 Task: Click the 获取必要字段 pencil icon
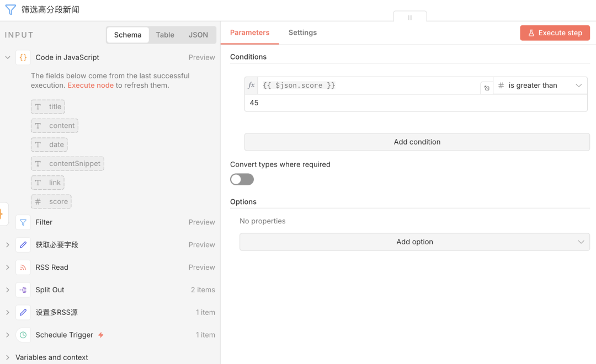pos(23,245)
